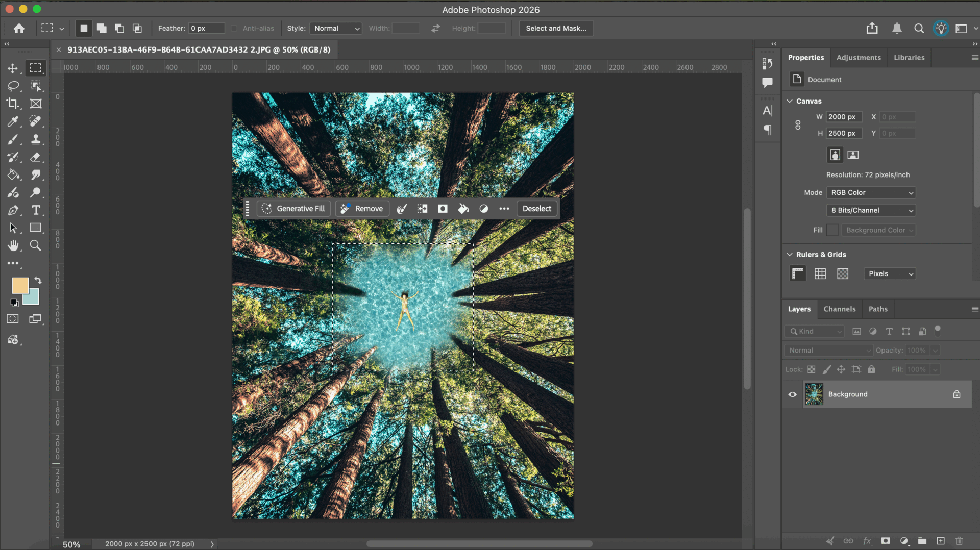This screenshot has height=550, width=980.
Task: Click the Search magnifier in options bar
Action: [x=919, y=29]
